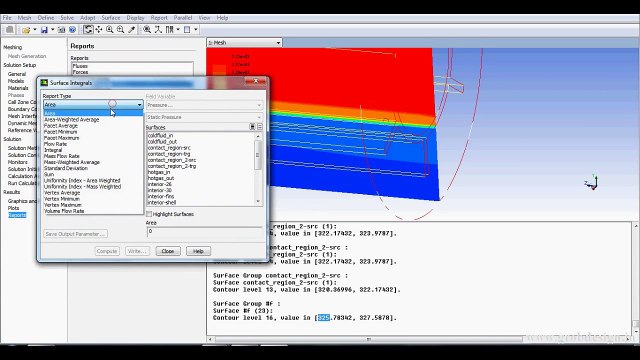Open the '1: Mesh' window dropdown
This screenshot has height=360, width=640.
278,42
